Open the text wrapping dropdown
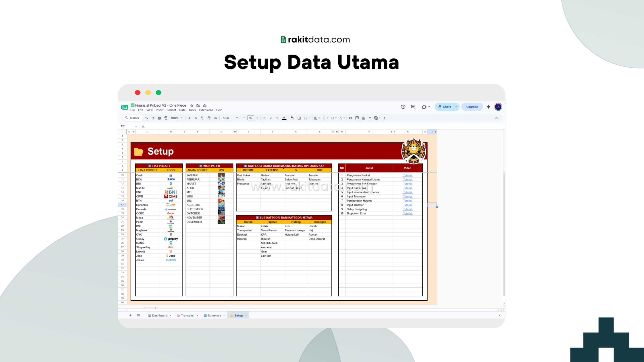The width and height of the screenshot is (644, 362). tap(334, 118)
